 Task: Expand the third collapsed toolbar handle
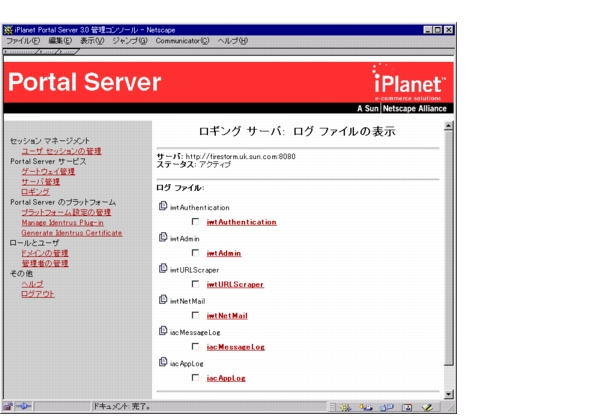(68, 51)
